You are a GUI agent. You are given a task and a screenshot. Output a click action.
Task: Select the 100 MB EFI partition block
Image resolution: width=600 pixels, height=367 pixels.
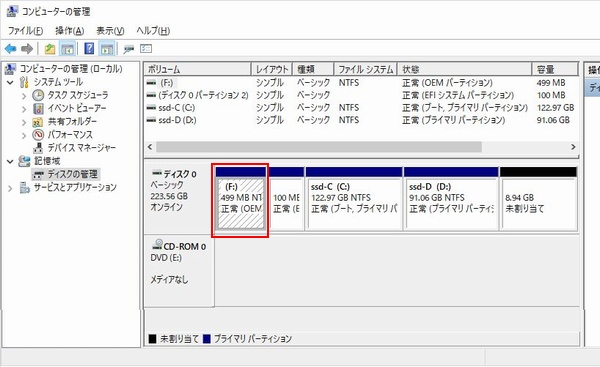click(x=286, y=199)
